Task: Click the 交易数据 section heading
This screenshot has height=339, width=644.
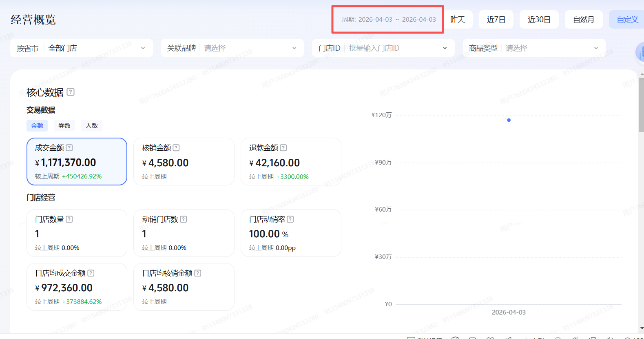Action: pos(41,110)
